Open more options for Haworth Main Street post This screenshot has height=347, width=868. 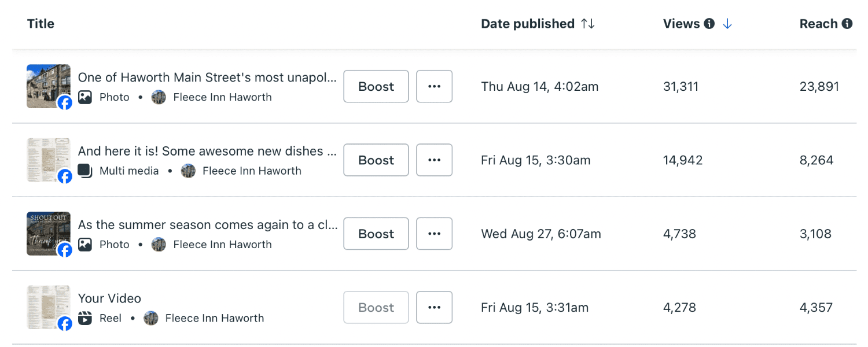pos(434,87)
